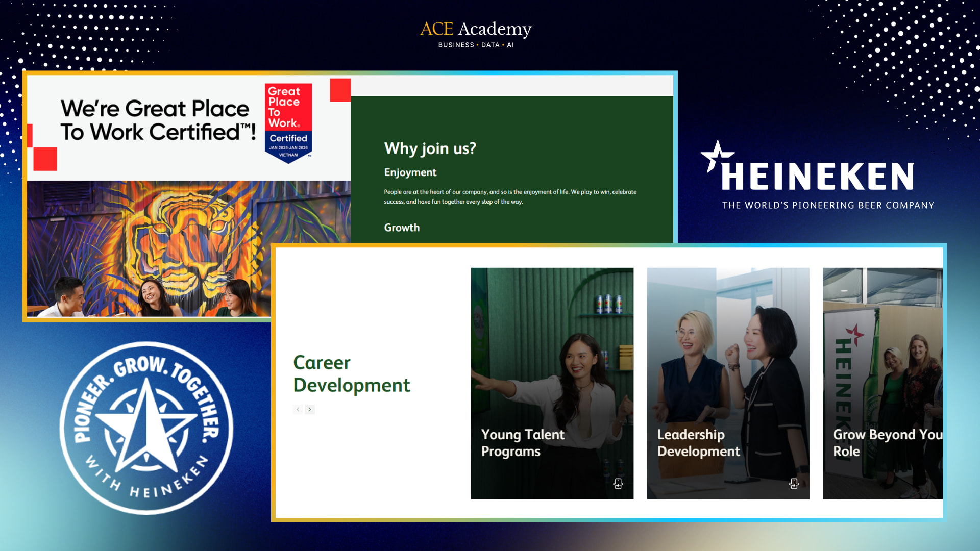This screenshot has height=551, width=980.
Task: Click the Great Place To Work Certified badge
Action: [288, 123]
